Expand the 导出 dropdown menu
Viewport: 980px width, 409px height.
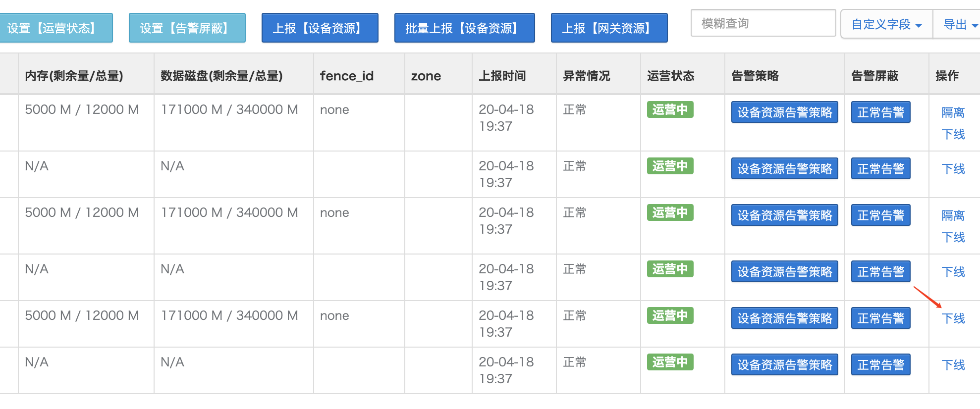[x=959, y=24]
